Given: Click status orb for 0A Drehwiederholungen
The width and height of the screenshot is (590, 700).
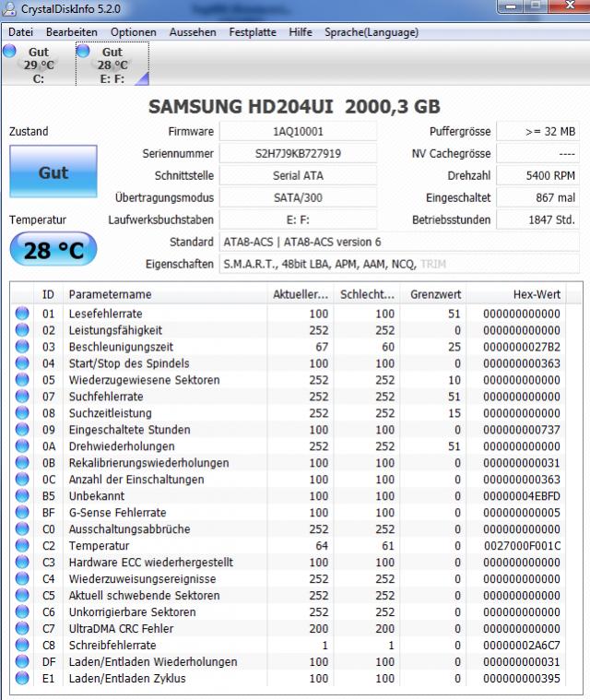Looking at the screenshot, I should (22, 445).
